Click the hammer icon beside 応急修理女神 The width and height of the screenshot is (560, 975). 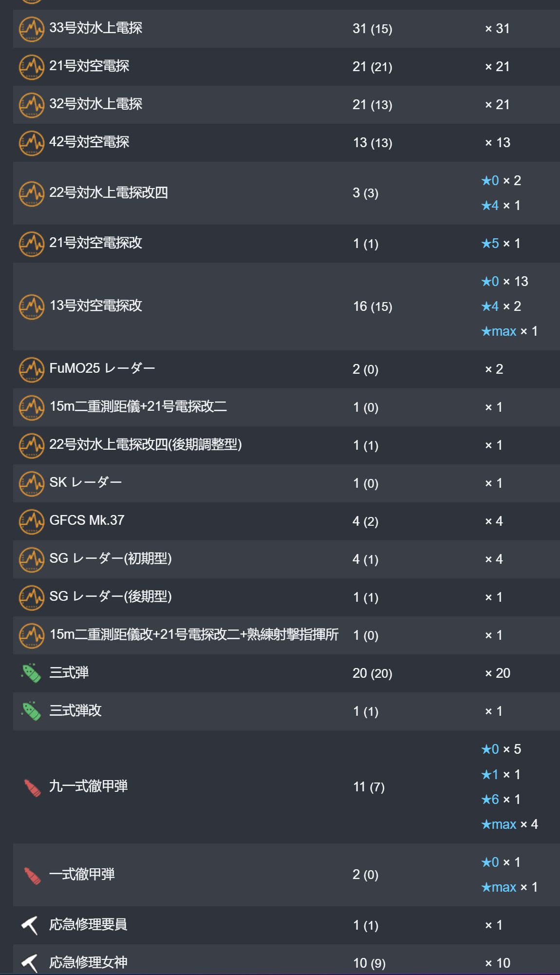click(30, 963)
